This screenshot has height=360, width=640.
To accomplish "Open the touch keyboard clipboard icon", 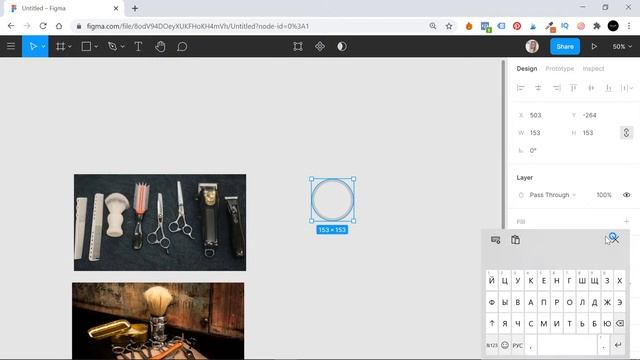I will click(516, 240).
